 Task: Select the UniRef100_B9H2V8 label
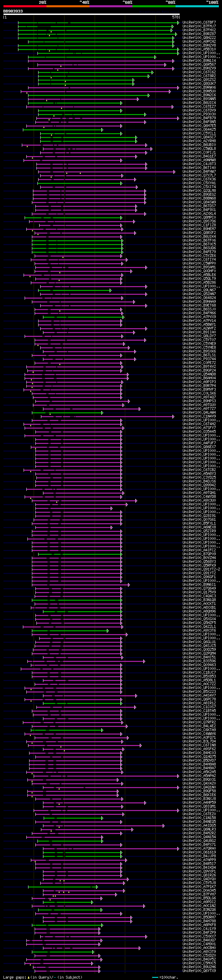coord(199,45)
